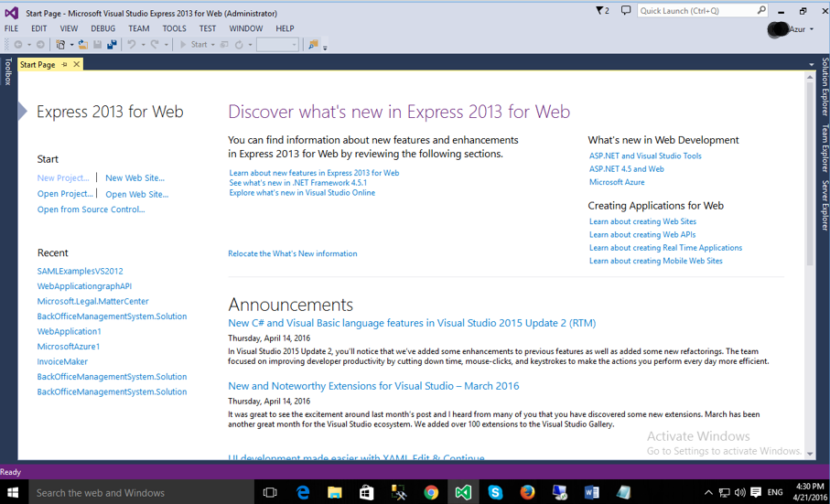This screenshot has width=830, height=504.
Task: Open the toolbar overflow options arrow
Action: (325, 47)
